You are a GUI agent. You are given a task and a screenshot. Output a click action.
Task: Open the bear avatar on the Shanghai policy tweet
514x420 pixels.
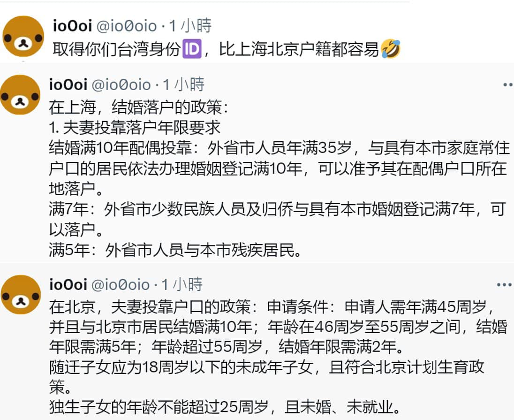20,95
